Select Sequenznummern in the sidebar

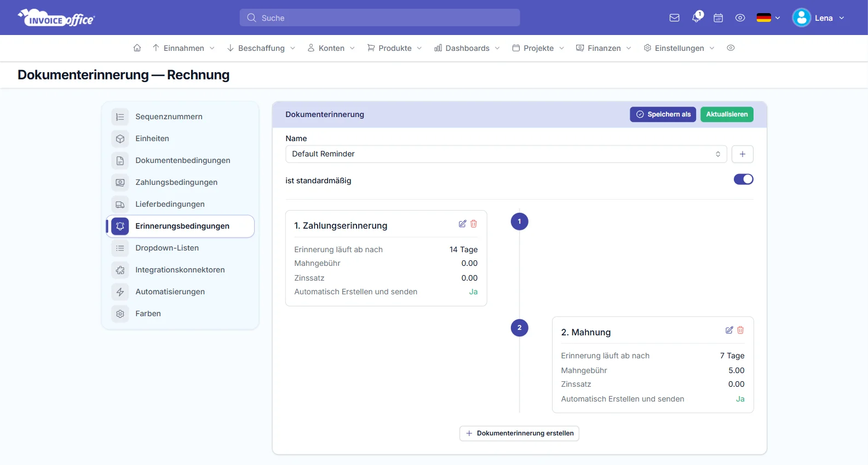click(180, 117)
